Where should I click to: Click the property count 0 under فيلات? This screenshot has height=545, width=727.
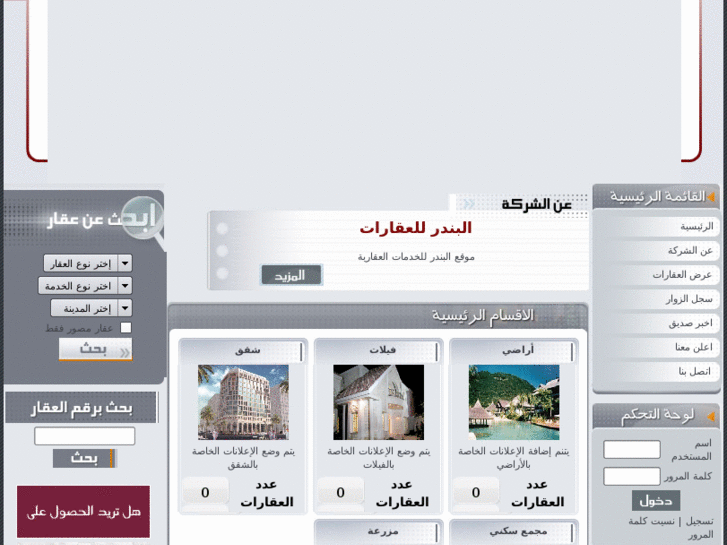coord(340,492)
